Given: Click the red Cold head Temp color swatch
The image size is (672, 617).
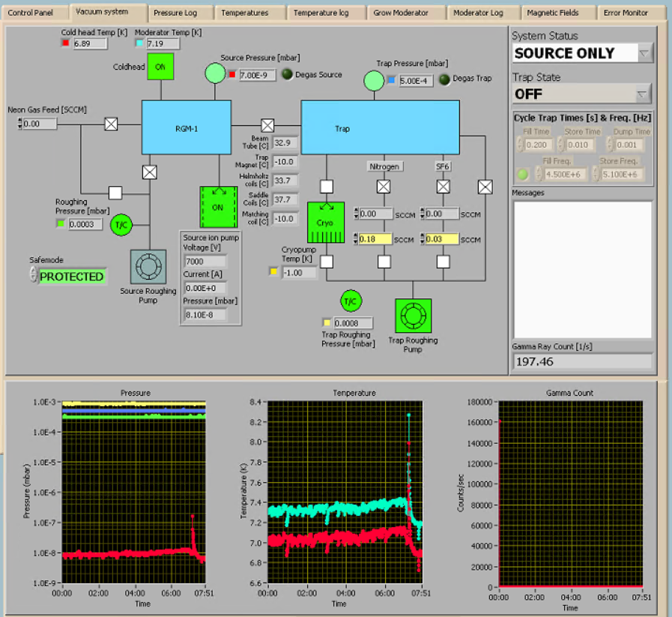Looking at the screenshot, I should [x=65, y=43].
